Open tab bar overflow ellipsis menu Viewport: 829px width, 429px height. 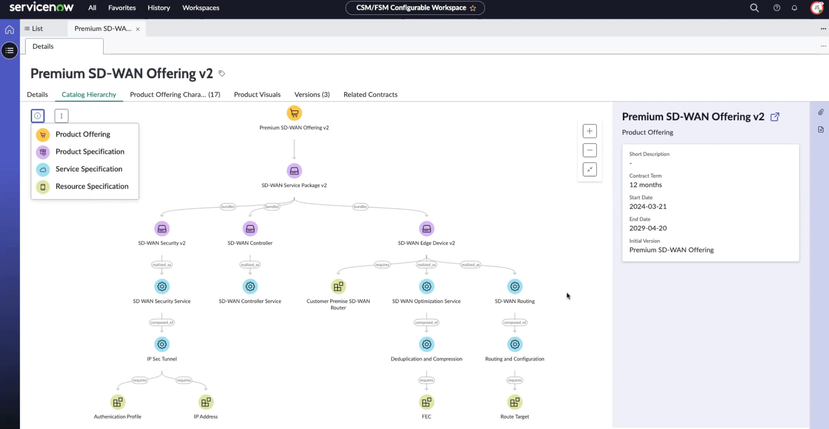(823, 29)
